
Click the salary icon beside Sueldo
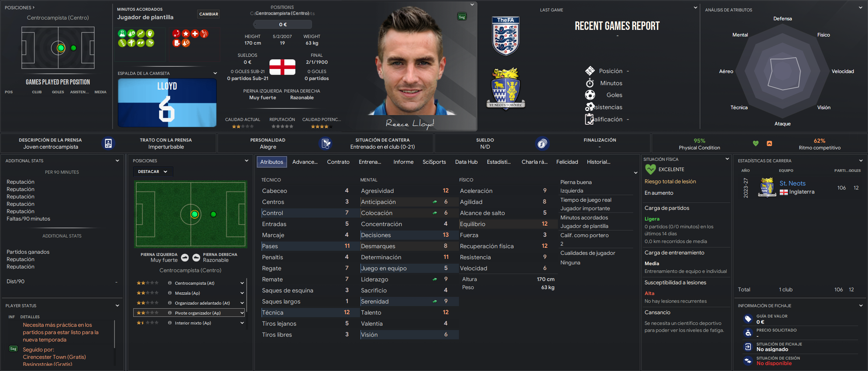542,143
